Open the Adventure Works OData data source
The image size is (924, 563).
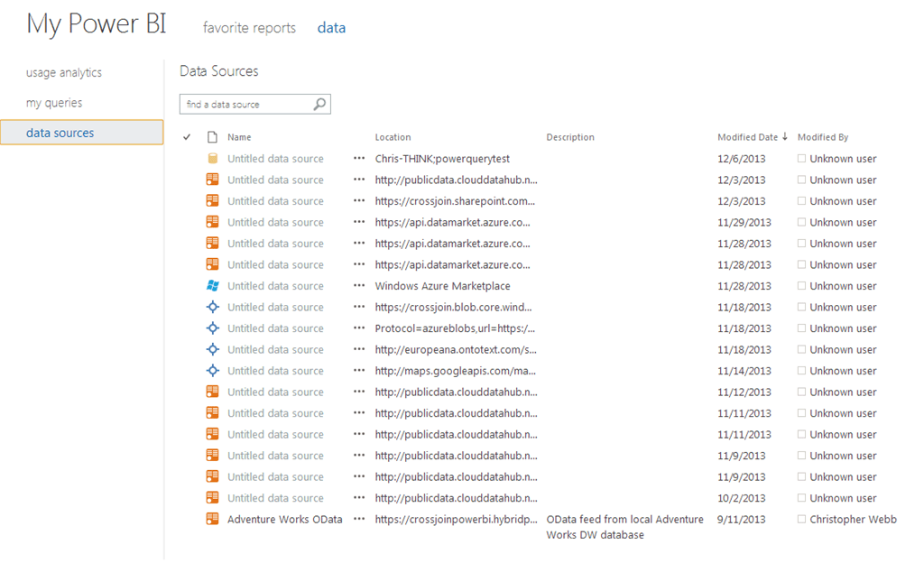[x=284, y=520]
